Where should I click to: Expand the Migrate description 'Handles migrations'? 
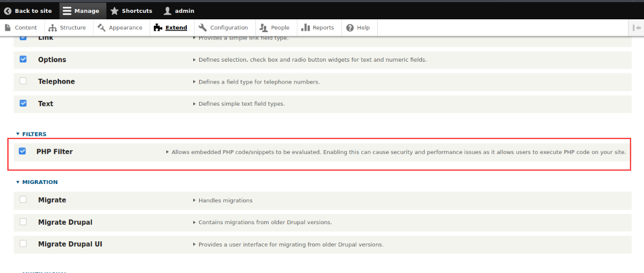click(x=222, y=200)
